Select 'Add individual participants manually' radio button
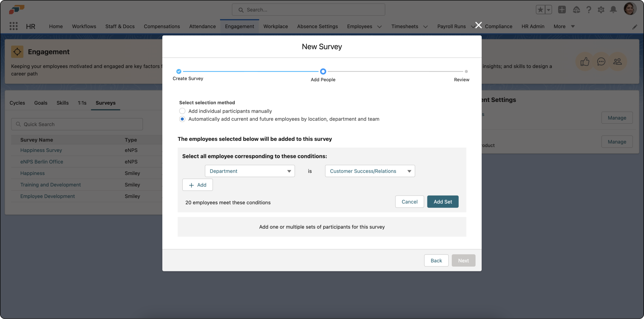 (182, 111)
